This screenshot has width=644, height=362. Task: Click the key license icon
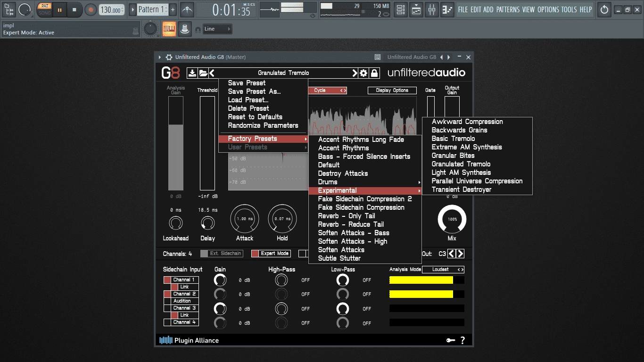[x=451, y=340]
